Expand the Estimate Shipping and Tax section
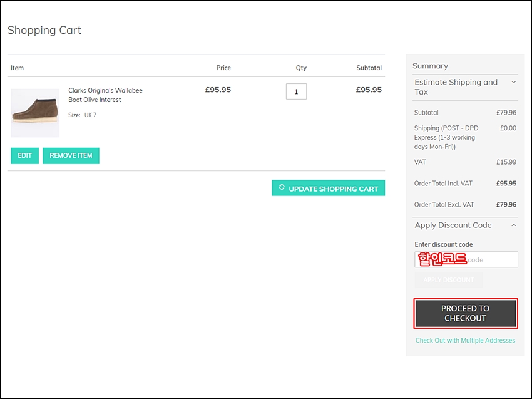 (465, 87)
